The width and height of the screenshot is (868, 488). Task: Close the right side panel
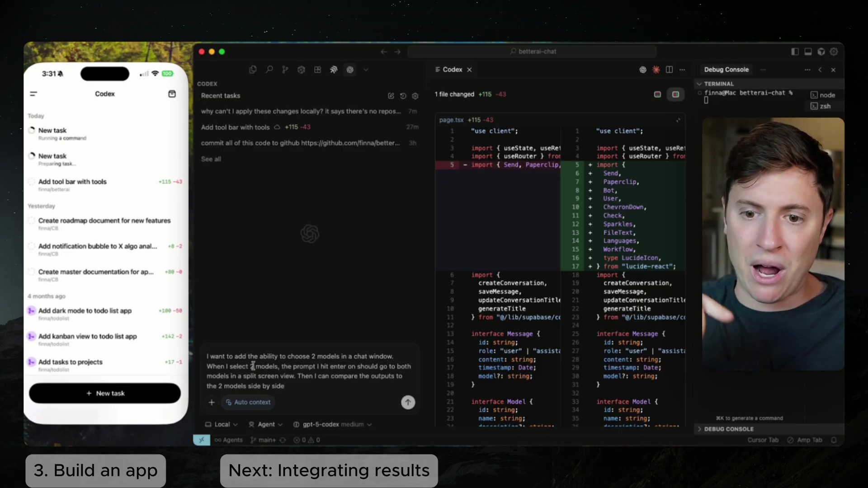tap(833, 70)
